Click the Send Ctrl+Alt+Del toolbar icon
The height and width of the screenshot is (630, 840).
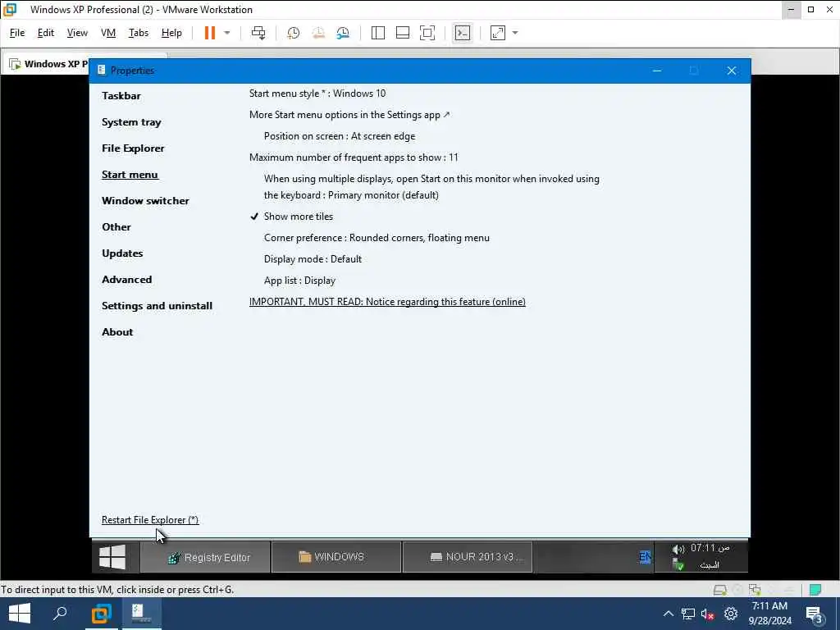coord(258,33)
